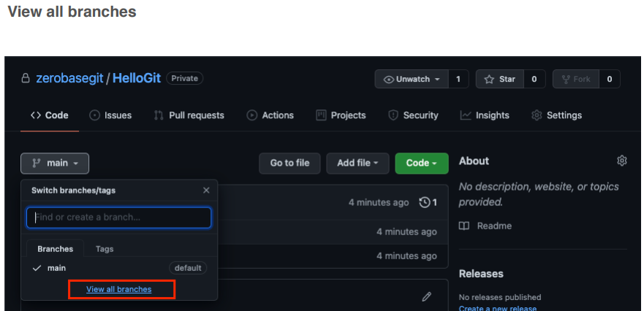
Task: Click the Insights graph icon
Action: click(x=466, y=115)
